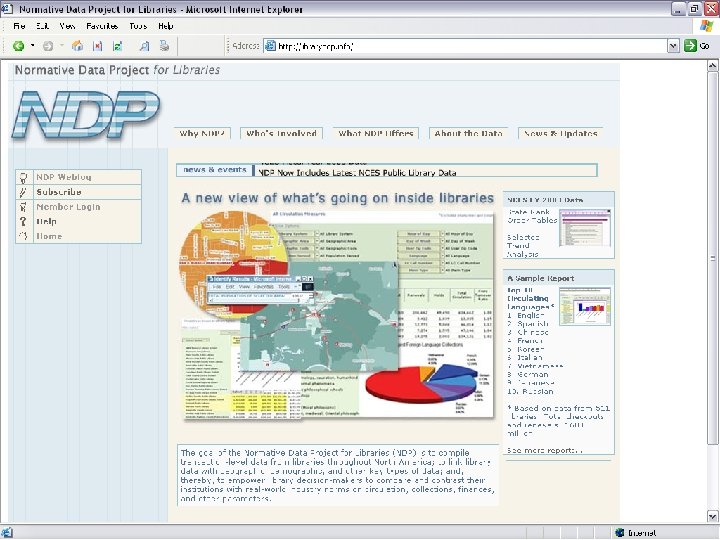Viewport: 720px width, 540px height.
Task: Expand the address bar dropdown
Action: coord(673,46)
